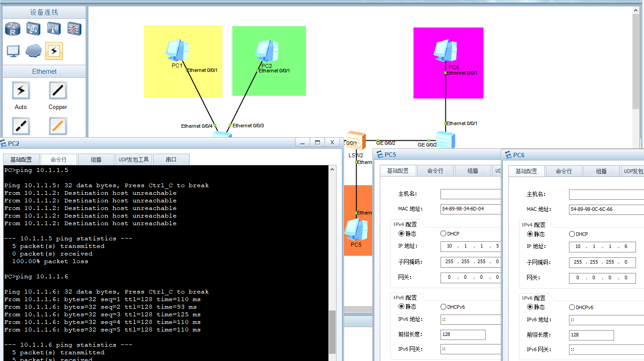Select IPv4 静态 radio in PC6 window

530,234
